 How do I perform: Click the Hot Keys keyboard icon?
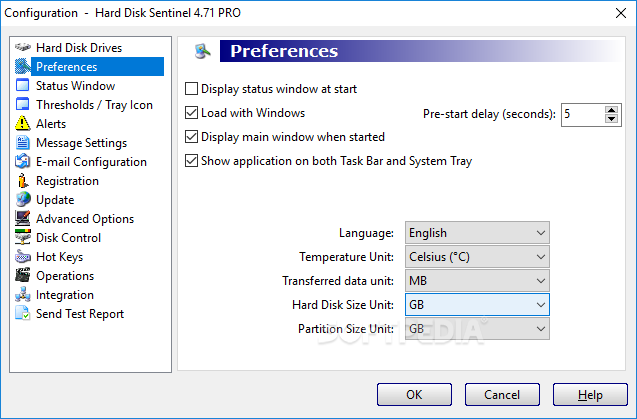tap(23, 256)
